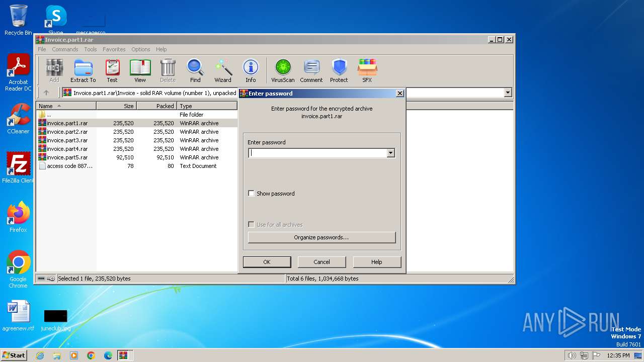Open Skype desktop shortcut
Image resolution: width=644 pixels, height=362 pixels.
pos(56,20)
